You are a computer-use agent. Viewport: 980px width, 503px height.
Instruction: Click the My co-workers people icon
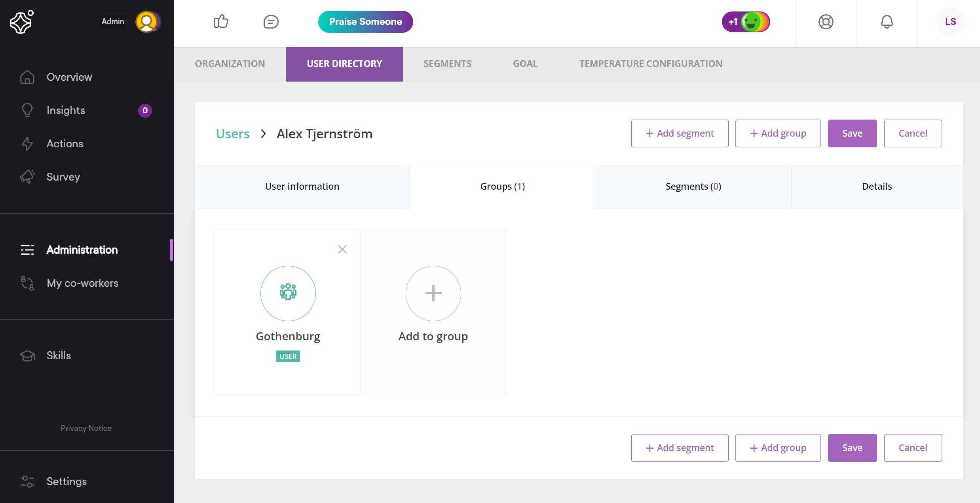tap(27, 283)
